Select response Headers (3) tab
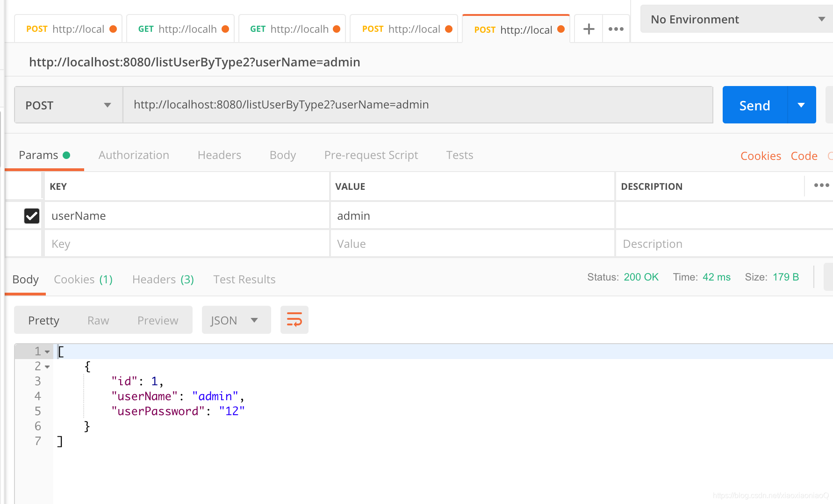 click(163, 280)
